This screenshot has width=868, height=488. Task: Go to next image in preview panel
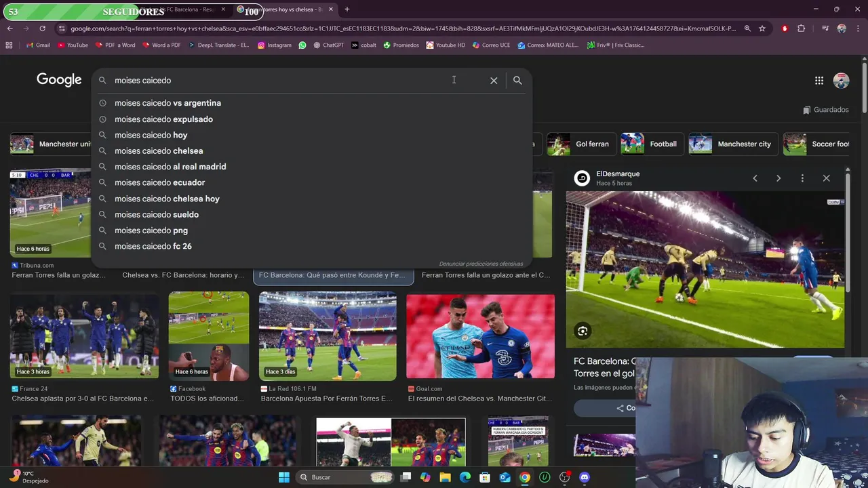[778, 178]
